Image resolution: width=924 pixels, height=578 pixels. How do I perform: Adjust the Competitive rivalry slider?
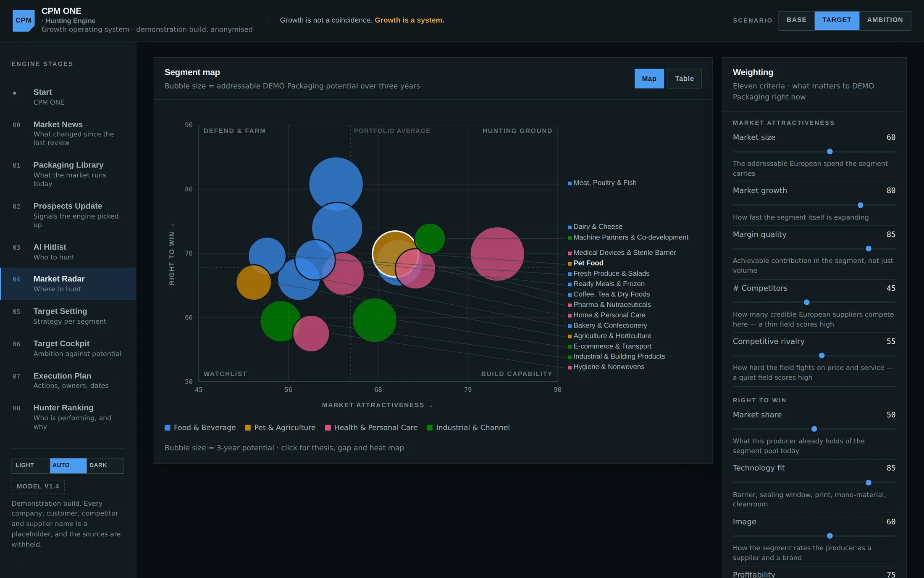814,356
